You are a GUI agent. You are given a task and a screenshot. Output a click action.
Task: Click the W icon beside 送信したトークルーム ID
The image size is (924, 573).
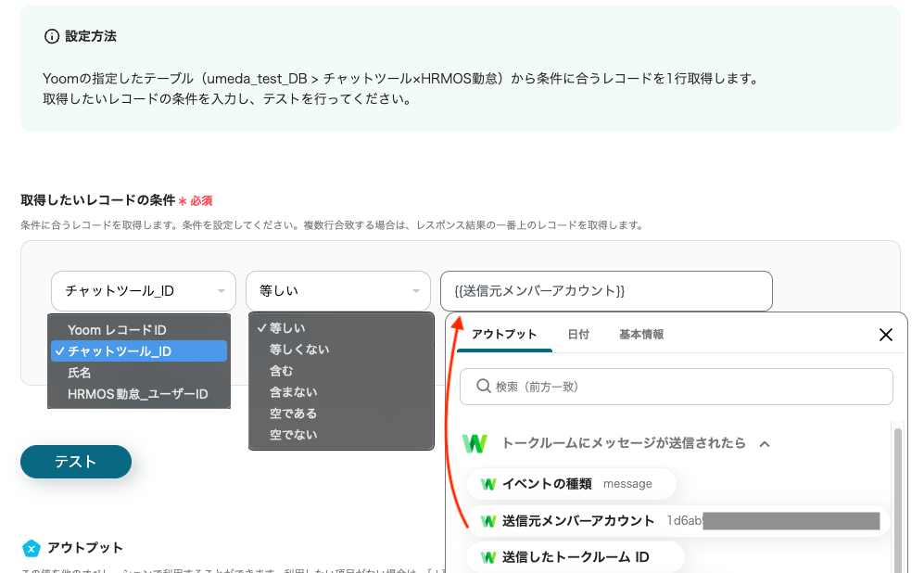tap(488, 557)
